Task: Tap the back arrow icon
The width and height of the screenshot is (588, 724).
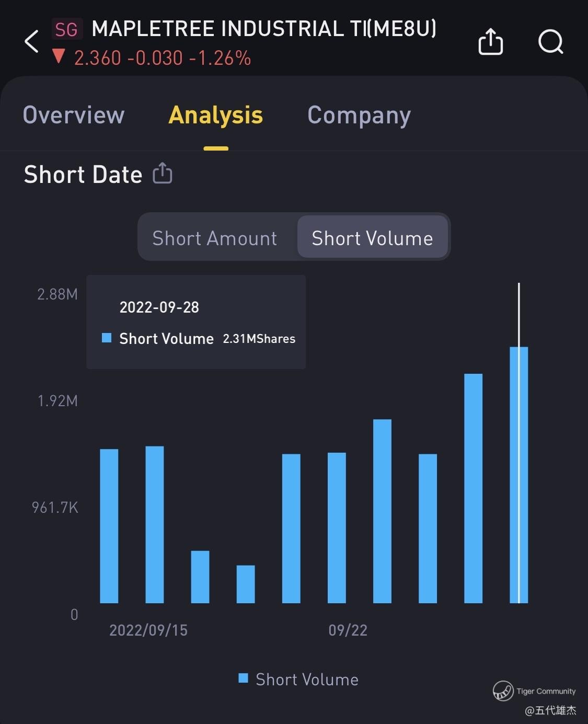Action: coord(32,41)
